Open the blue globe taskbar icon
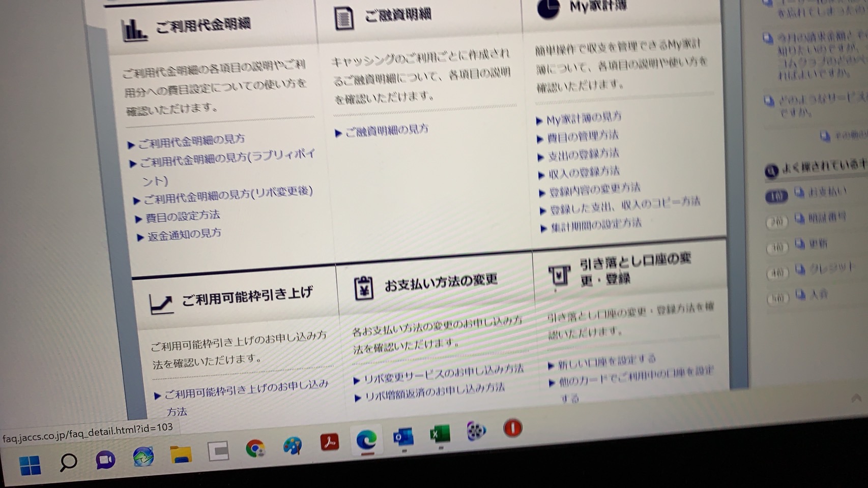This screenshot has height=488, width=868. (x=143, y=456)
